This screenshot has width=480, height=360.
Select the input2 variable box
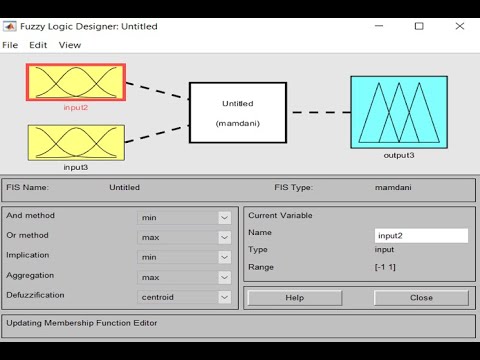(76, 82)
